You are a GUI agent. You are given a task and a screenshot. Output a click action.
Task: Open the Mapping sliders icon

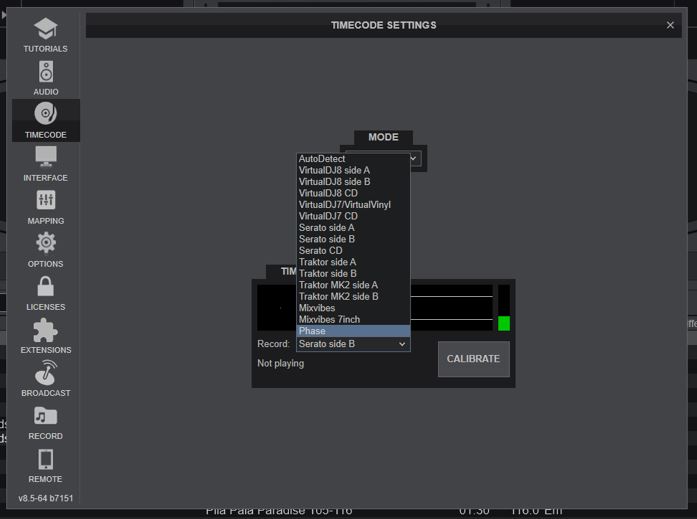point(45,201)
